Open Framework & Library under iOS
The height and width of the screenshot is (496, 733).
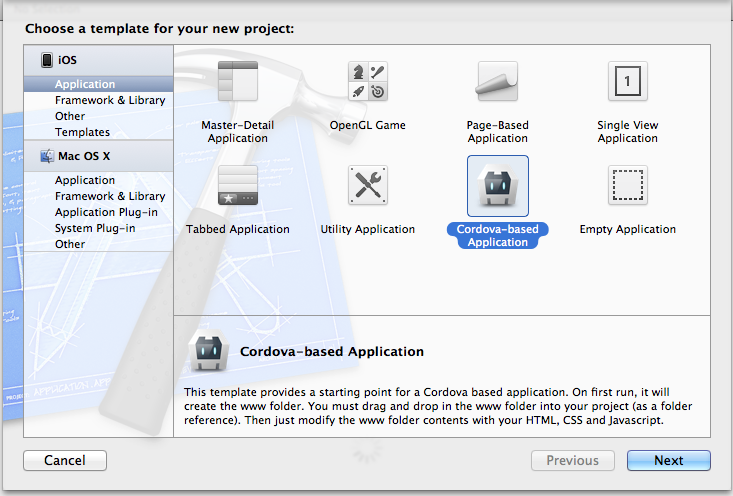[x=110, y=100]
